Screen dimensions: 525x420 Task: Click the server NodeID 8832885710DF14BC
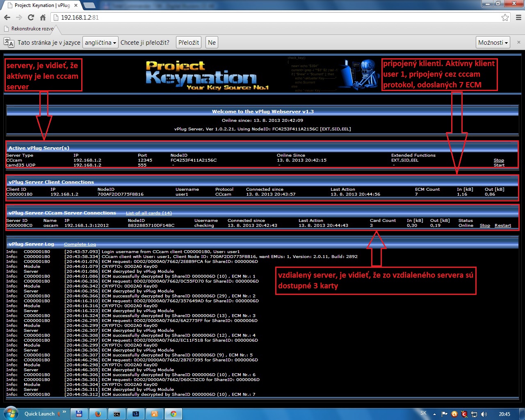click(151, 226)
